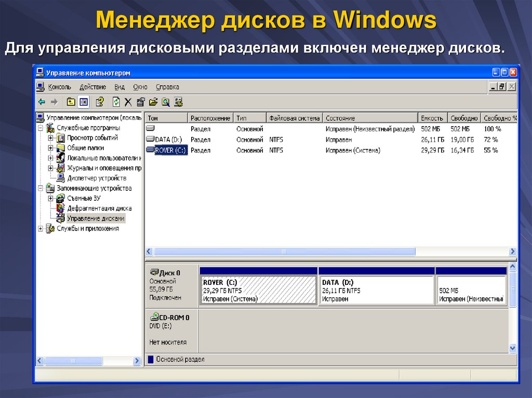Expand the Просмотр событий node
The width and height of the screenshot is (532, 398).
(x=50, y=138)
